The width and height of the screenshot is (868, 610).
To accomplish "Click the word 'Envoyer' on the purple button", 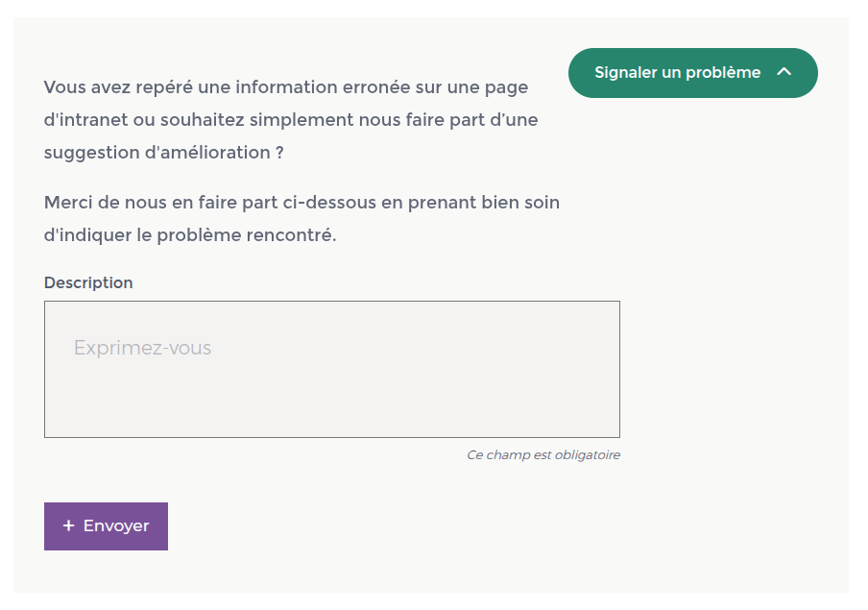I will pos(116,526).
